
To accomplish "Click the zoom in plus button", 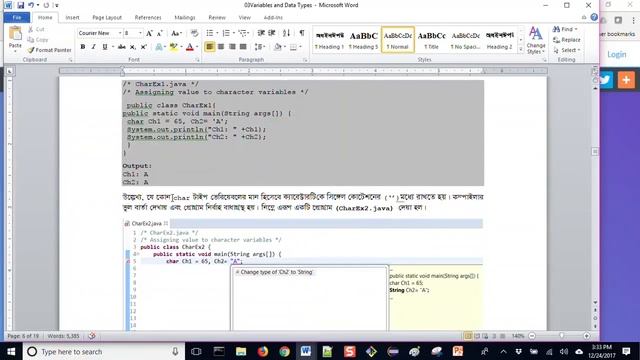I will 587,336.
